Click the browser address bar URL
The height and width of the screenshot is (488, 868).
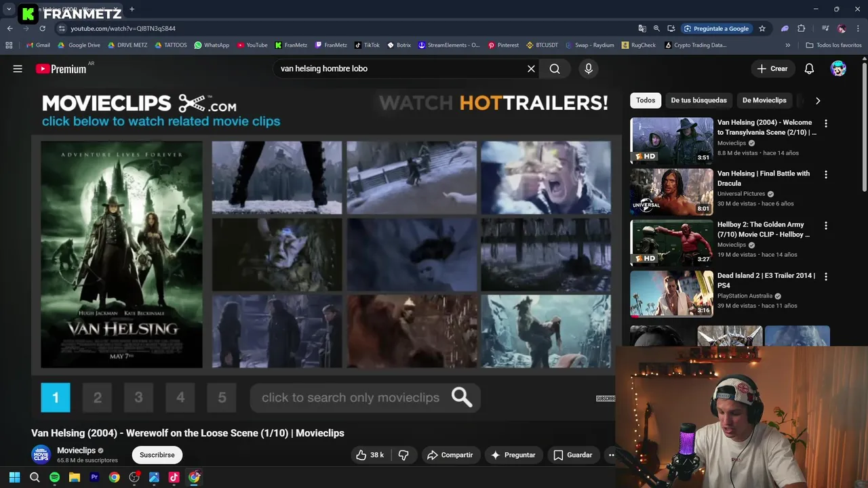(x=123, y=28)
